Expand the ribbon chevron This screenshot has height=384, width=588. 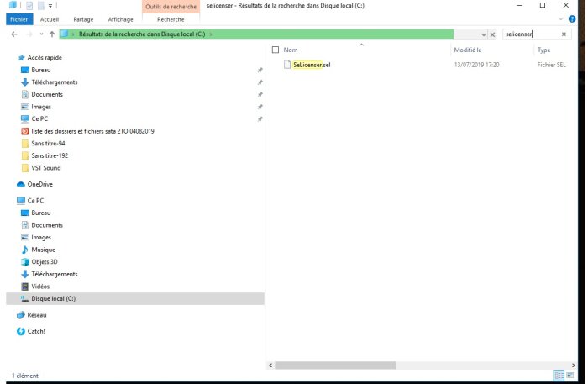[x=561, y=19]
